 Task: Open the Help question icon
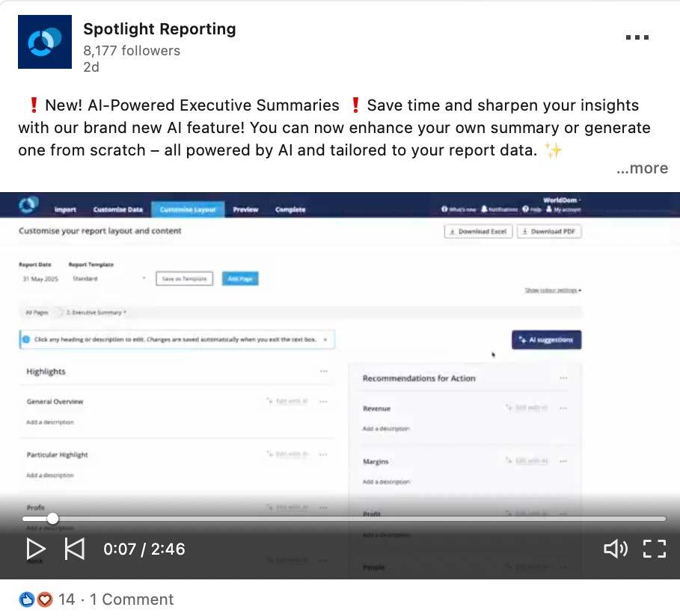pyautogui.click(x=525, y=209)
